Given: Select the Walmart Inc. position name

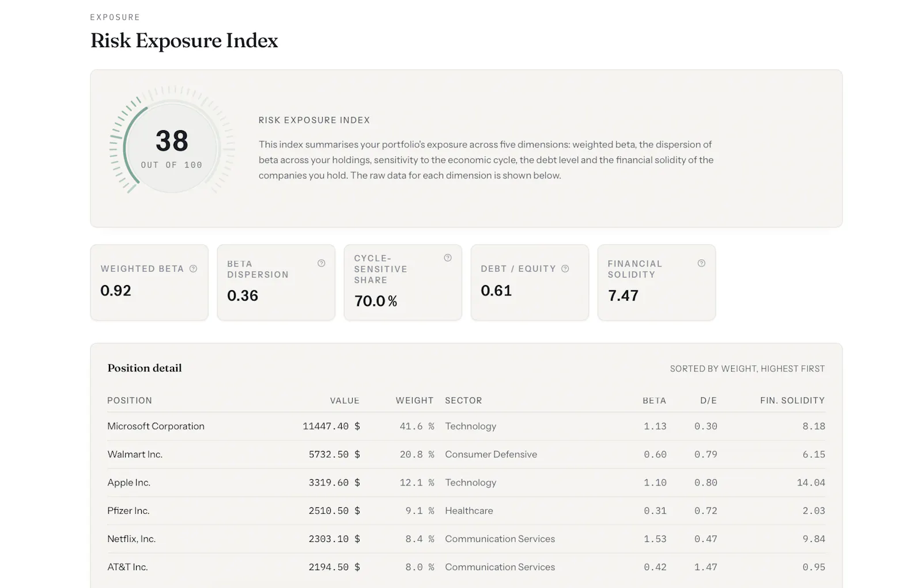Looking at the screenshot, I should [135, 454].
